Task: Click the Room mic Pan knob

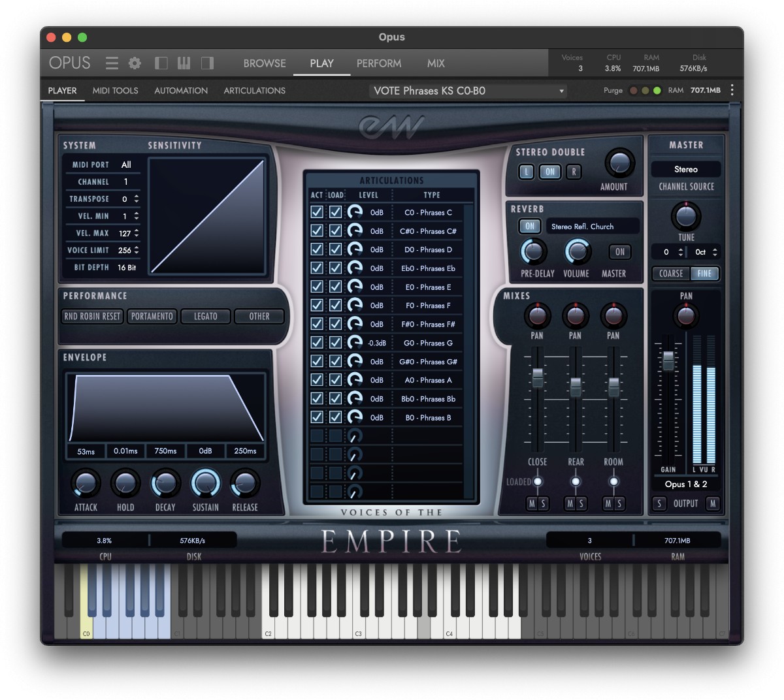Action: click(613, 316)
